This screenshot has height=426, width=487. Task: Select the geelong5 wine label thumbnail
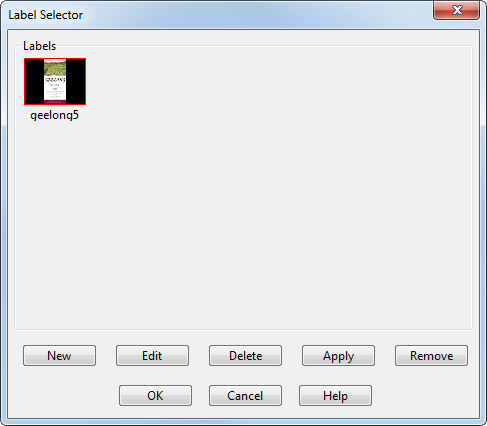coord(55,81)
